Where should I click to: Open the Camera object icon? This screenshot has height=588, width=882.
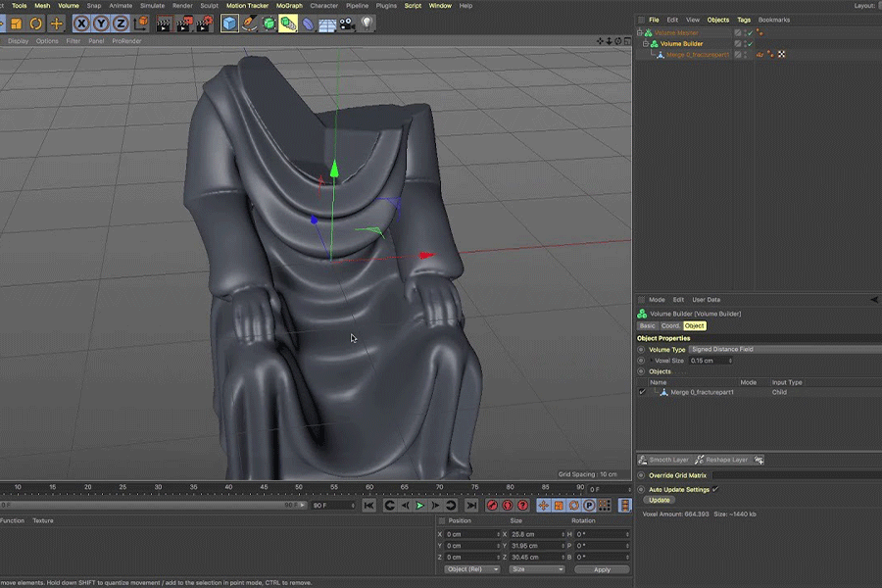point(347,23)
